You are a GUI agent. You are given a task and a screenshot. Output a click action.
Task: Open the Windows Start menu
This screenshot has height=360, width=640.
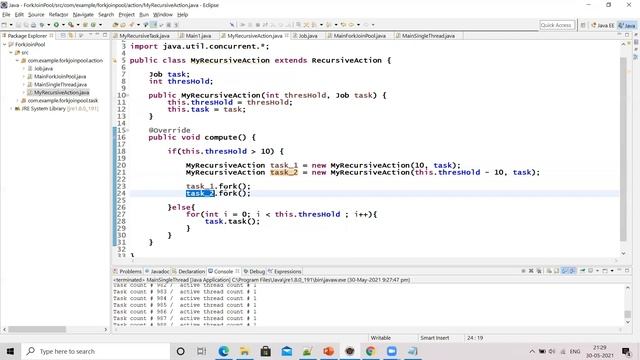[x=10, y=351]
